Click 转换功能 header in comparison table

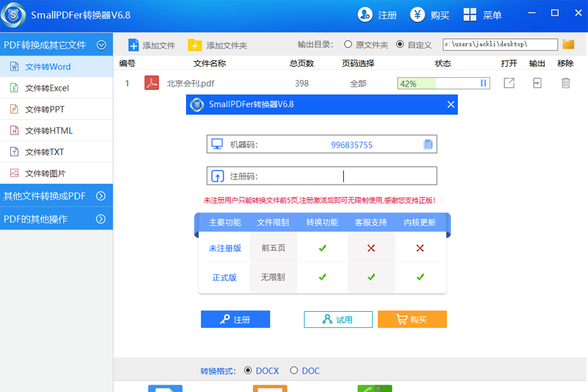tap(322, 222)
